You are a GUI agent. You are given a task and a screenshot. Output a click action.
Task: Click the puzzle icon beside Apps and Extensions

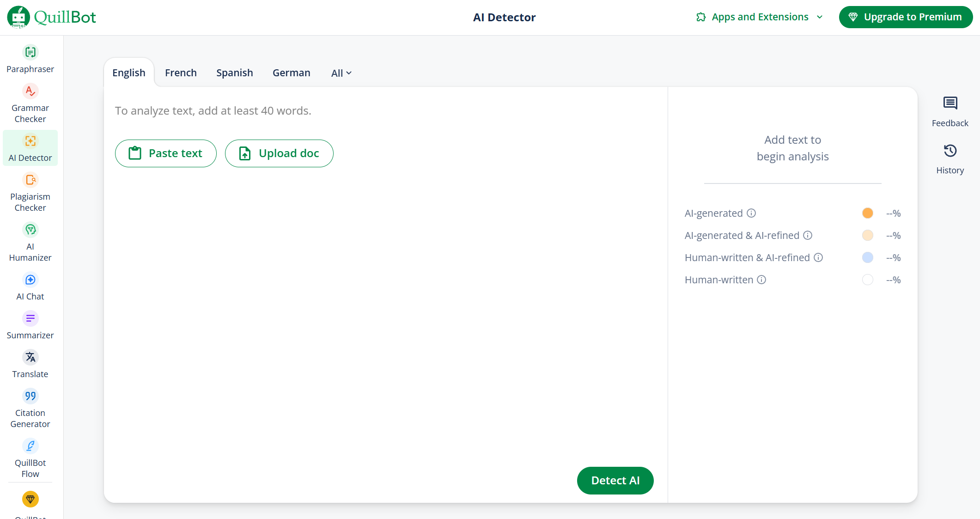701,17
